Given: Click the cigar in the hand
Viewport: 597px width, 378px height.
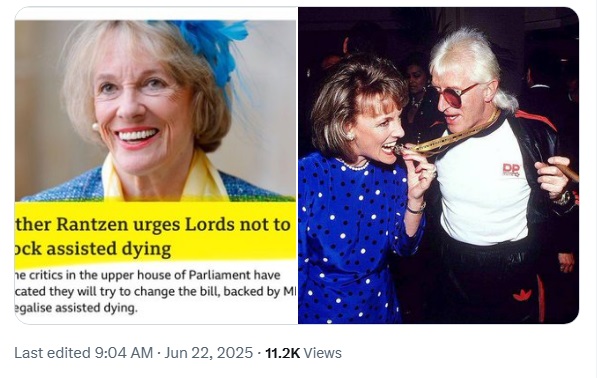Looking at the screenshot, I should click(567, 171).
